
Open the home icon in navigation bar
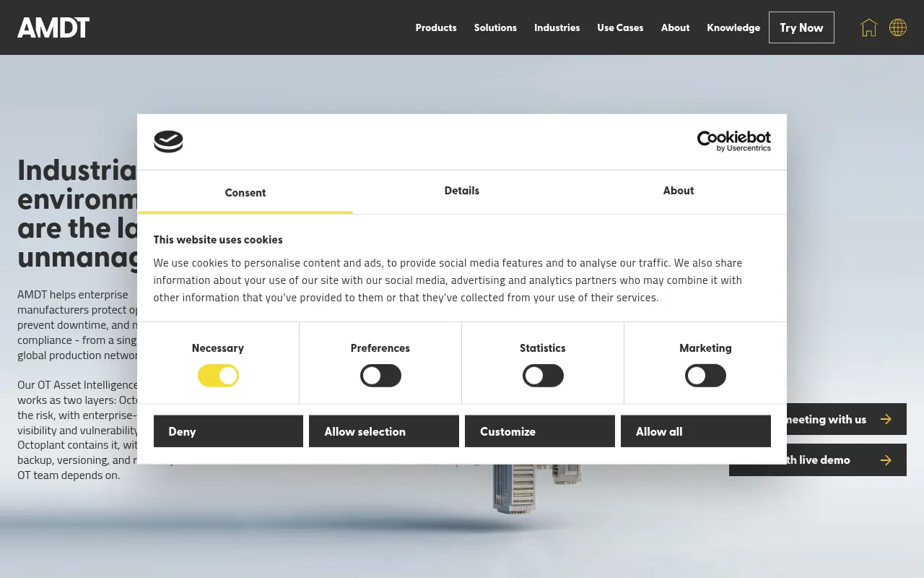click(868, 27)
